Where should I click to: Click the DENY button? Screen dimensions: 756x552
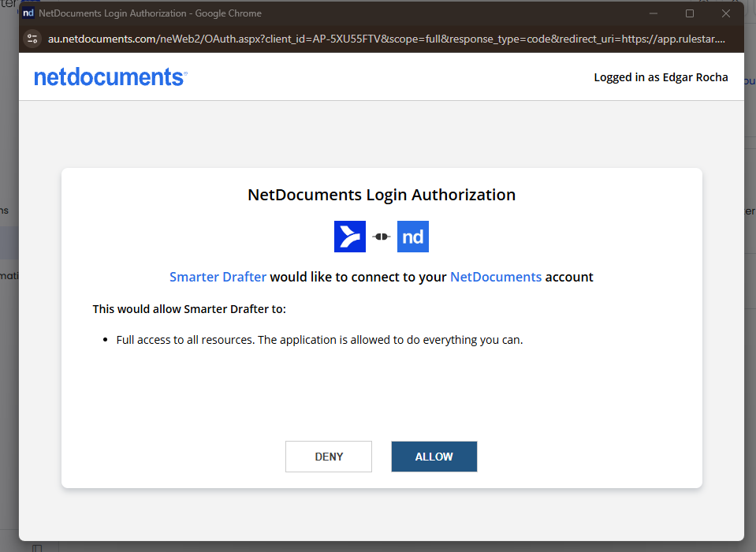point(329,457)
